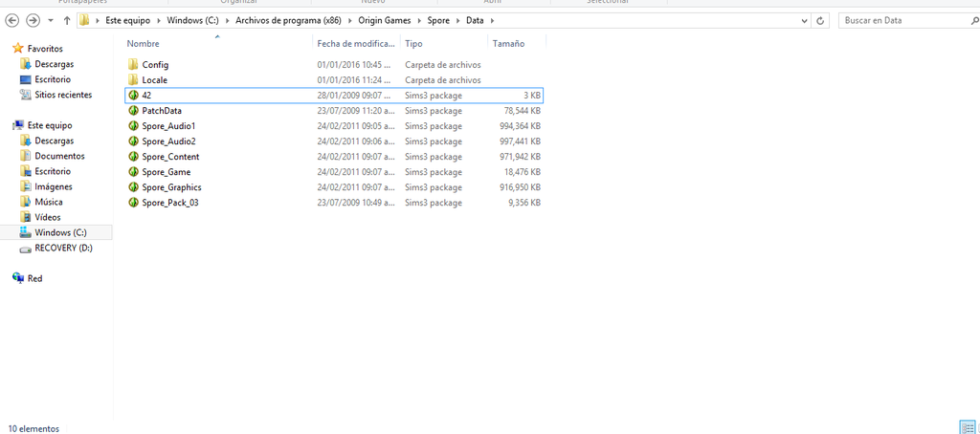Click the 78,544 KB size of PatchData

[x=523, y=111]
